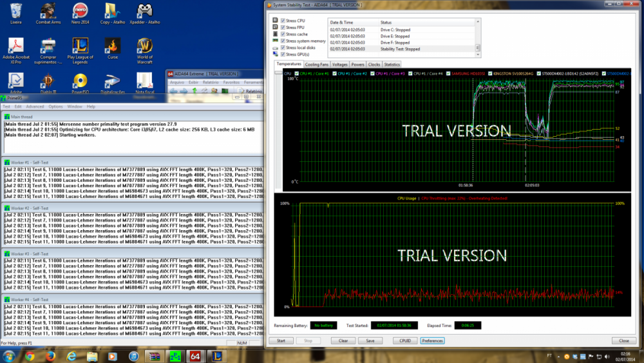
Task: Click the CPUID button
Action: tap(404, 340)
